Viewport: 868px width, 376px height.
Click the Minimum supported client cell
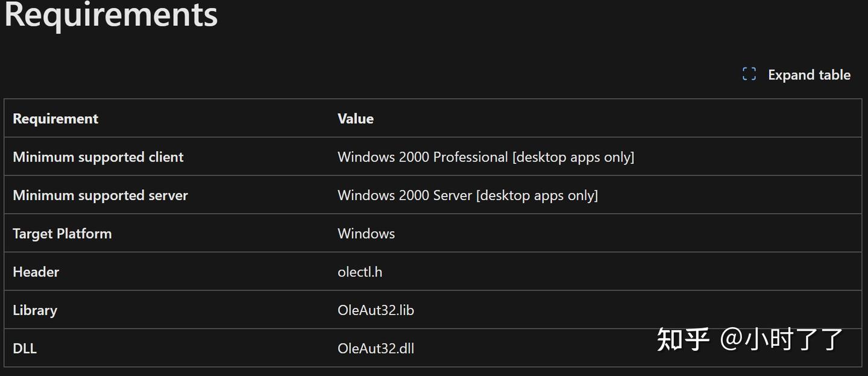[x=98, y=157]
